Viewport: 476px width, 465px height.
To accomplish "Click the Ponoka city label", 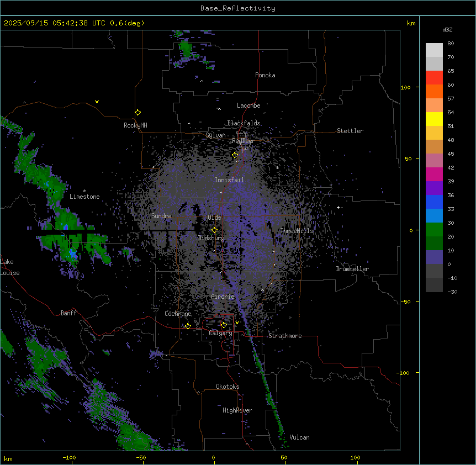I will (x=265, y=75).
